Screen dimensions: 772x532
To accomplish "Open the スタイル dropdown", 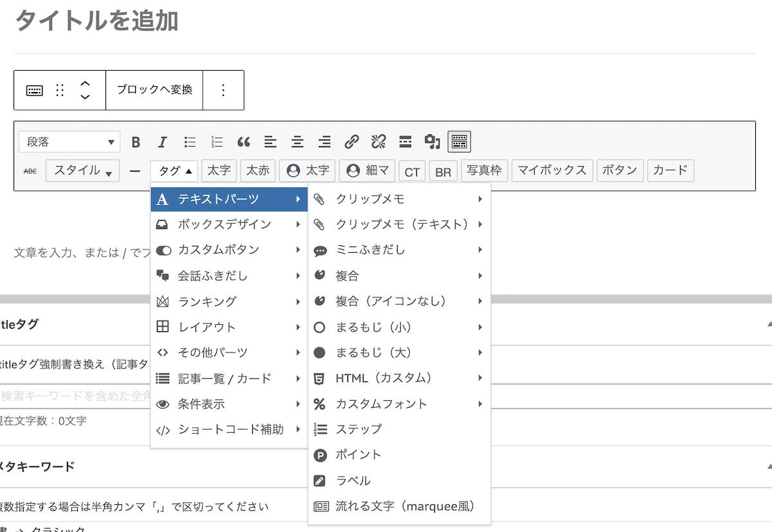I will pyautogui.click(x=82, y=171).
